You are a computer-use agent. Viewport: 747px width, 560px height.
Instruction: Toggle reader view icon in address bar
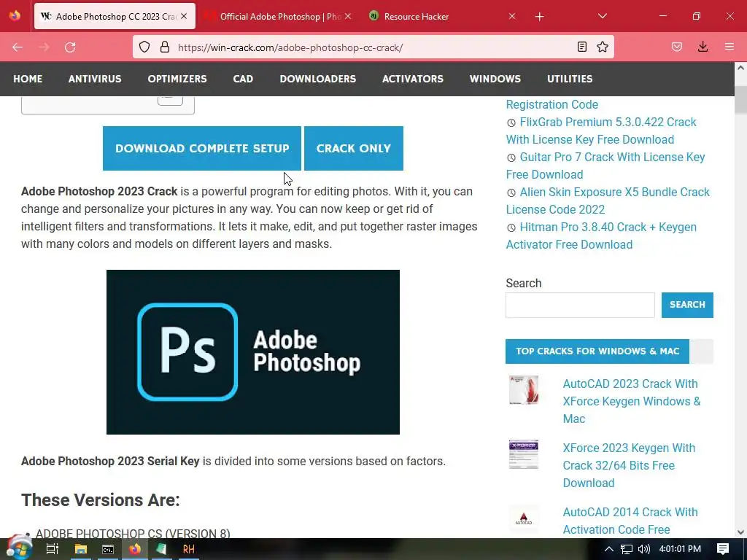coord(581,47)
